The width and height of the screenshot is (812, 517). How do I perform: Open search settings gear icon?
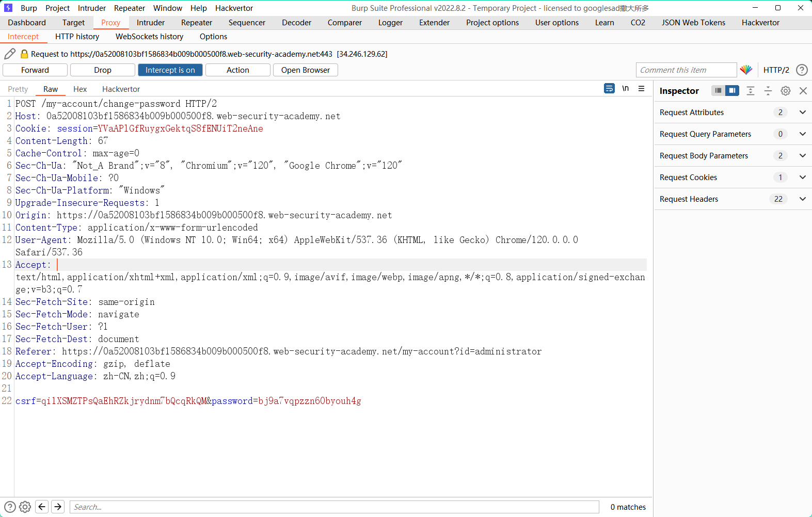click(x=25, y=507)
